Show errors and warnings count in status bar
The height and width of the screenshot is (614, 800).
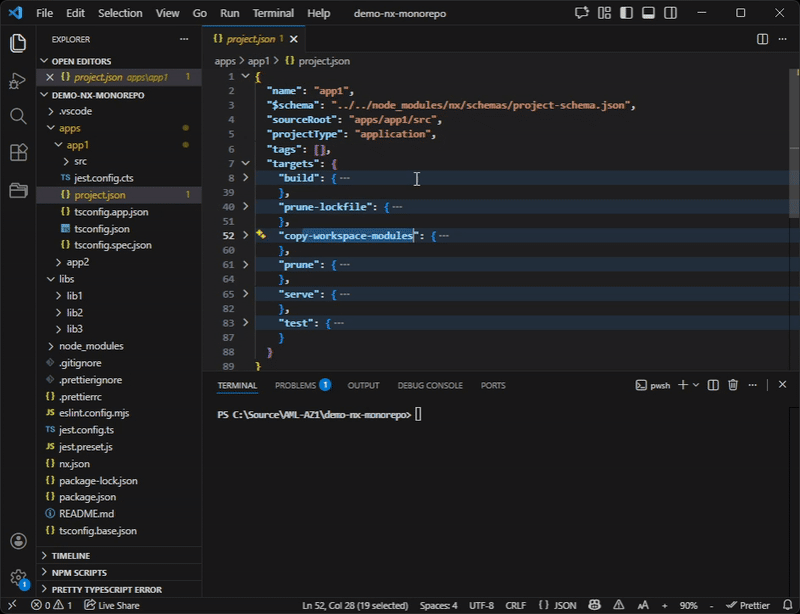(52, 605)
